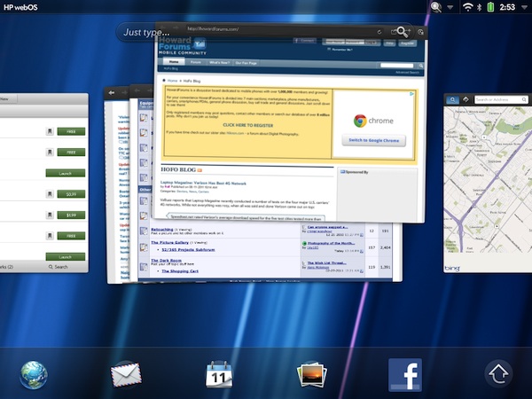532x399 pixels.
Task: Click the Wi-Fi indicator in the status bar
Action: (x=468, y=7)
